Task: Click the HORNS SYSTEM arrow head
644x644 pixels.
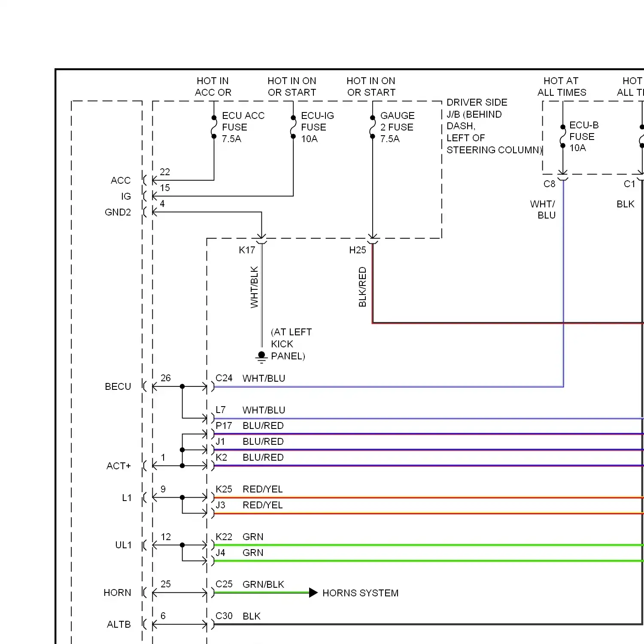Action: [313, 593]
